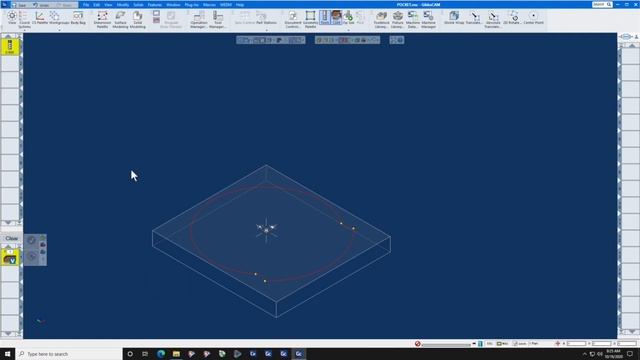Open the CS Palette
This screenshot has width=640, height=360.
40,18
